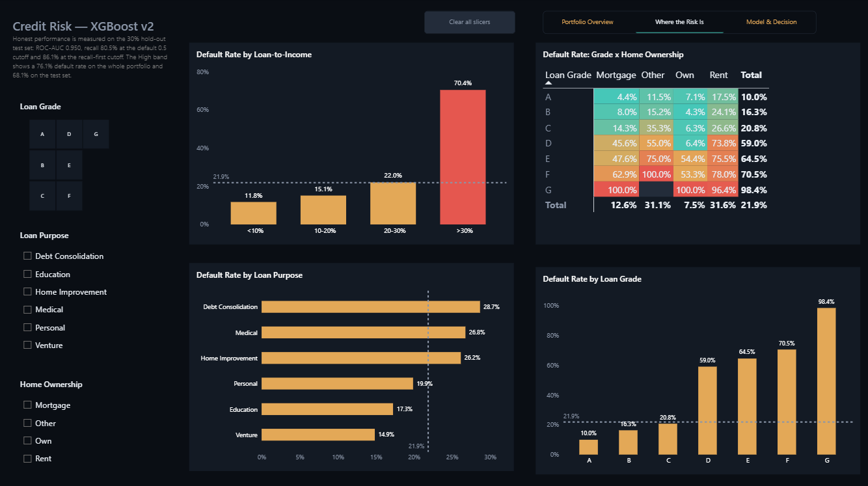
Task: Click the 98.4% total in grade G row
Action: click(754, 190)
